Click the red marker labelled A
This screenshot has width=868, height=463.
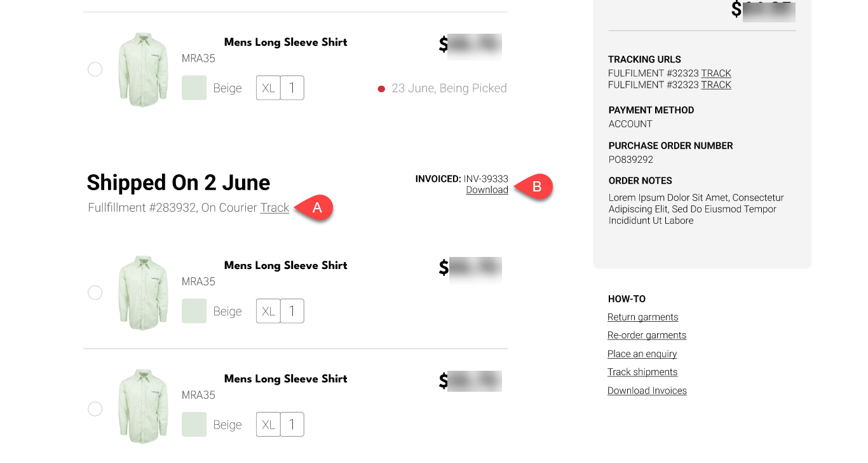point(317,208)
